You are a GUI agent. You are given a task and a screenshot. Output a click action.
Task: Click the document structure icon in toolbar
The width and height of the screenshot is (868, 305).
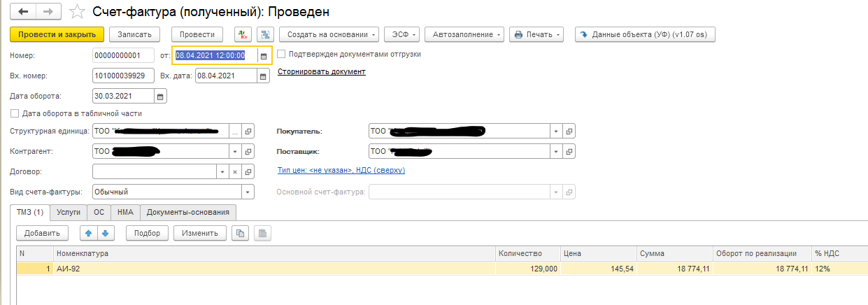click(264, 34)
